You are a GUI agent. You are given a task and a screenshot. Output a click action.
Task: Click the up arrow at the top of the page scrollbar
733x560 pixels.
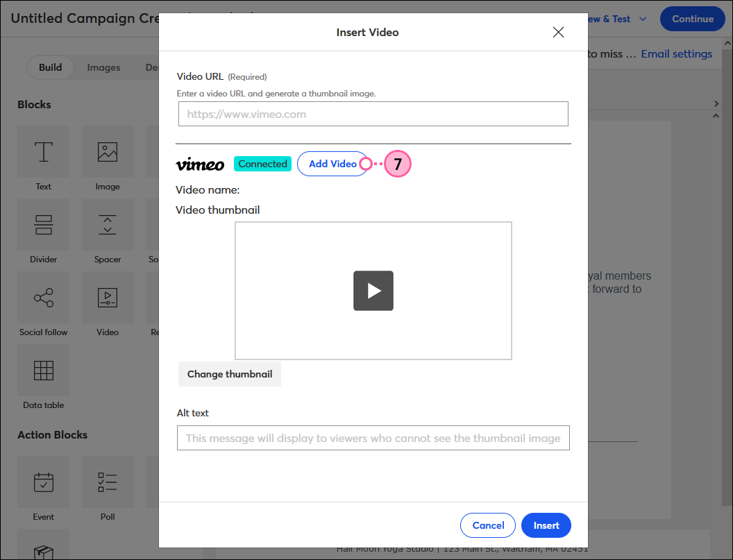727,43
